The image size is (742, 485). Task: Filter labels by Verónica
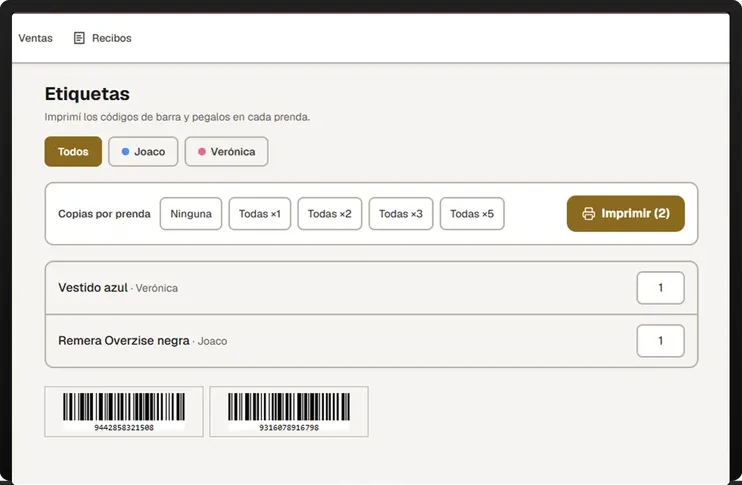(x=226, y=151)
